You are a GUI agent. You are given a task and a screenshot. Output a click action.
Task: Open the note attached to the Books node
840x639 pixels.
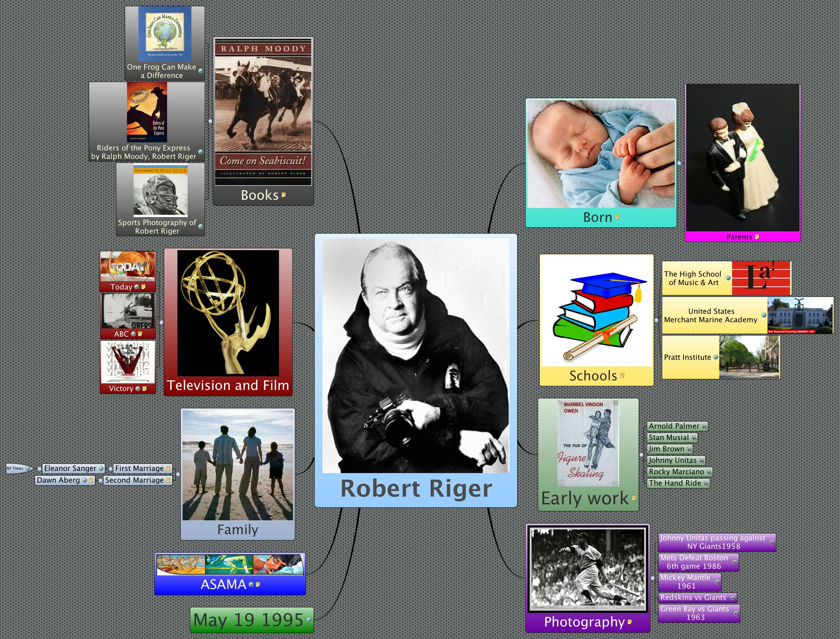pos(283,195)
